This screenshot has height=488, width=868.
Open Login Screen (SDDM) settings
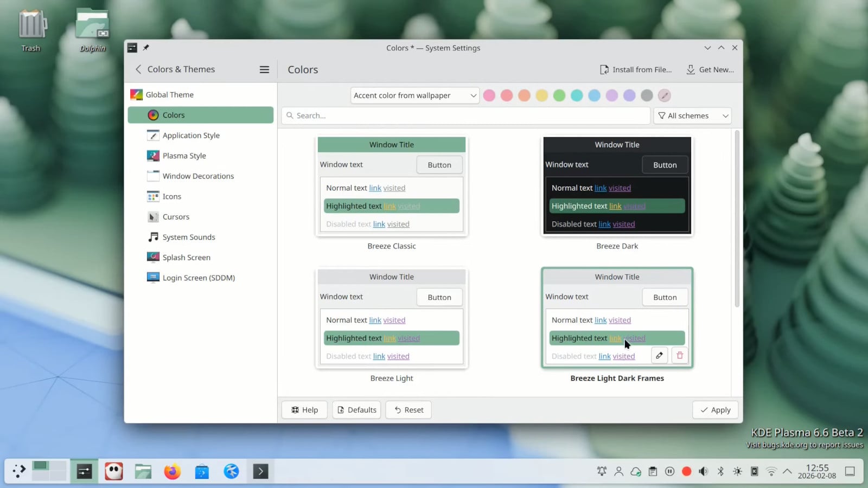point(197,277)
